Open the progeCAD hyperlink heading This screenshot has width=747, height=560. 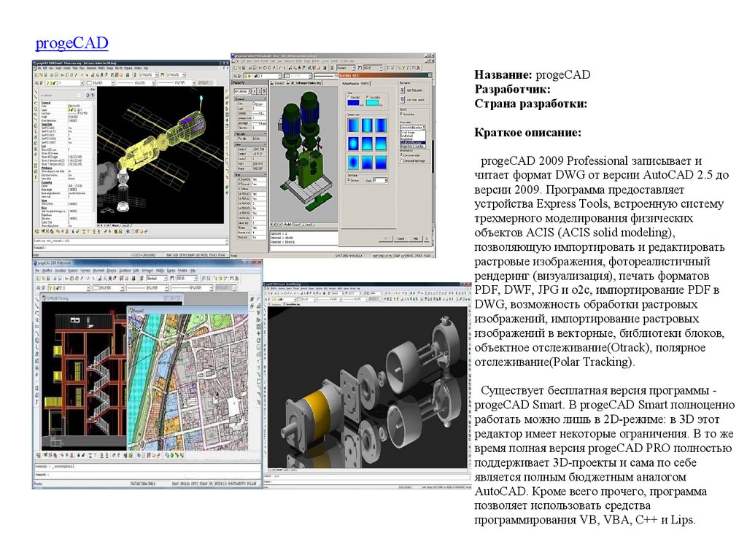pyautogui.click(x=71, y=43)
